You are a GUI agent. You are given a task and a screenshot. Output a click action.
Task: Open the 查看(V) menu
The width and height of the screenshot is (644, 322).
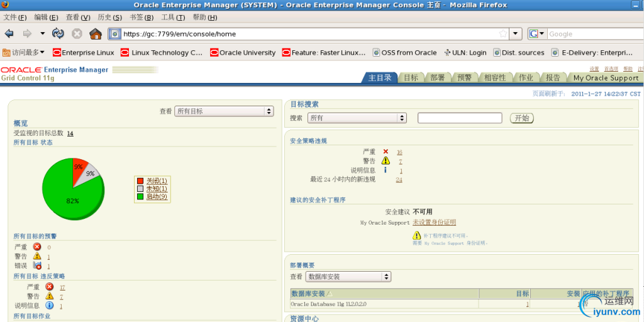(x=78, y=17)
